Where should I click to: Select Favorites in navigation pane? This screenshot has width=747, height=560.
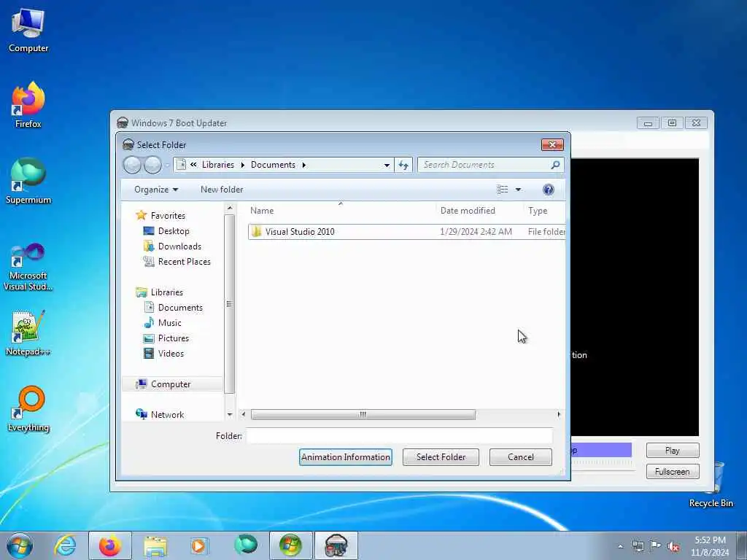(168, 216)
